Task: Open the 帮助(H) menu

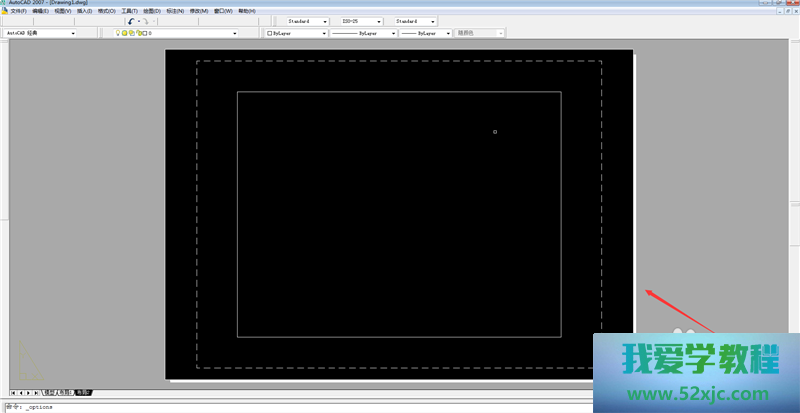Action: (x=247, y=11)
